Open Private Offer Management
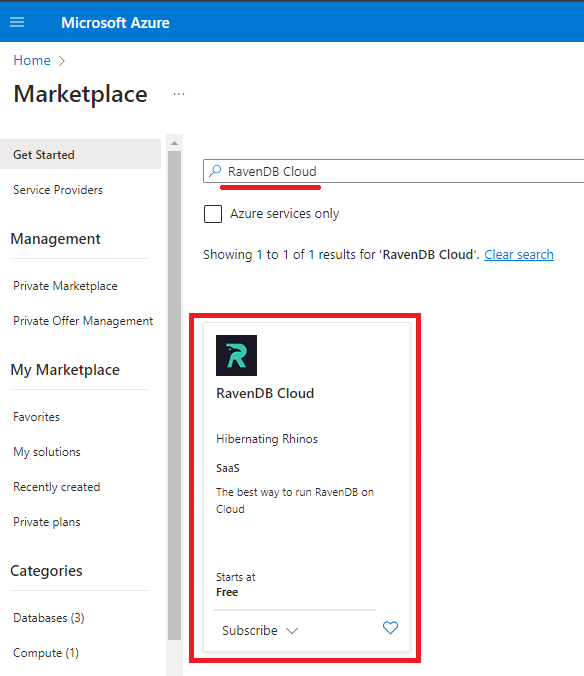 [x=83, y=321]
